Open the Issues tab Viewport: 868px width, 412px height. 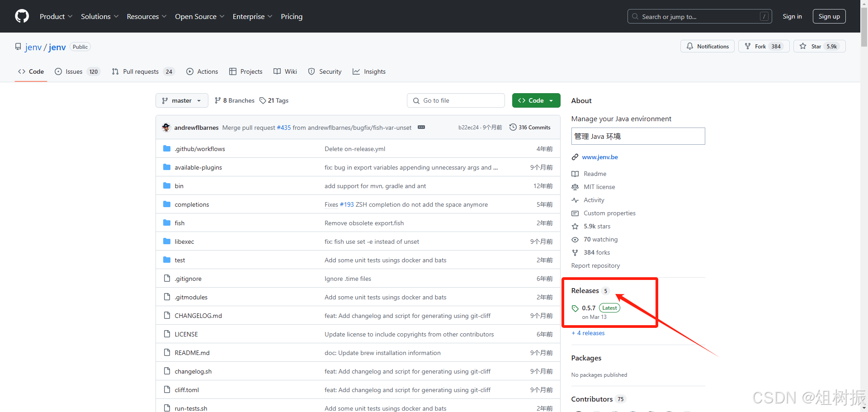(77, 71)
